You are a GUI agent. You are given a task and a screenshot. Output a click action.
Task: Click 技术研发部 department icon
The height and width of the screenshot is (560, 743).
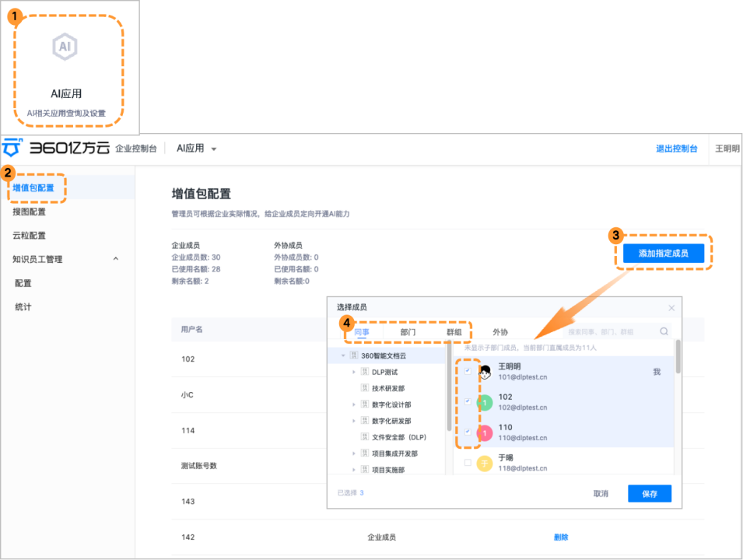pos(364,388)
